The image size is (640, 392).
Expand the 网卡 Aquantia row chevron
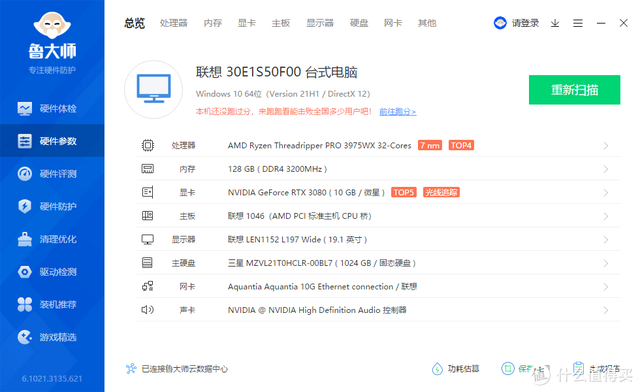point(606,287)
